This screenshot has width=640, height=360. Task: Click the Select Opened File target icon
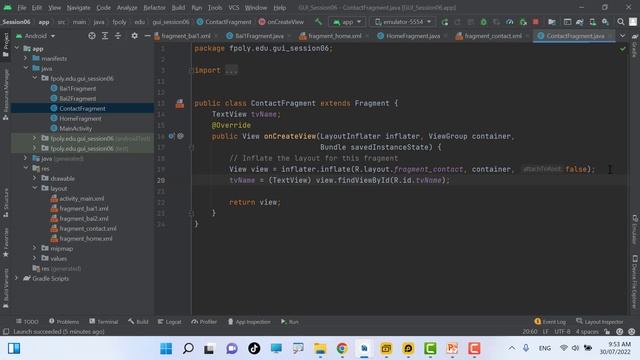pyautogui.click(x=92, y=36)
